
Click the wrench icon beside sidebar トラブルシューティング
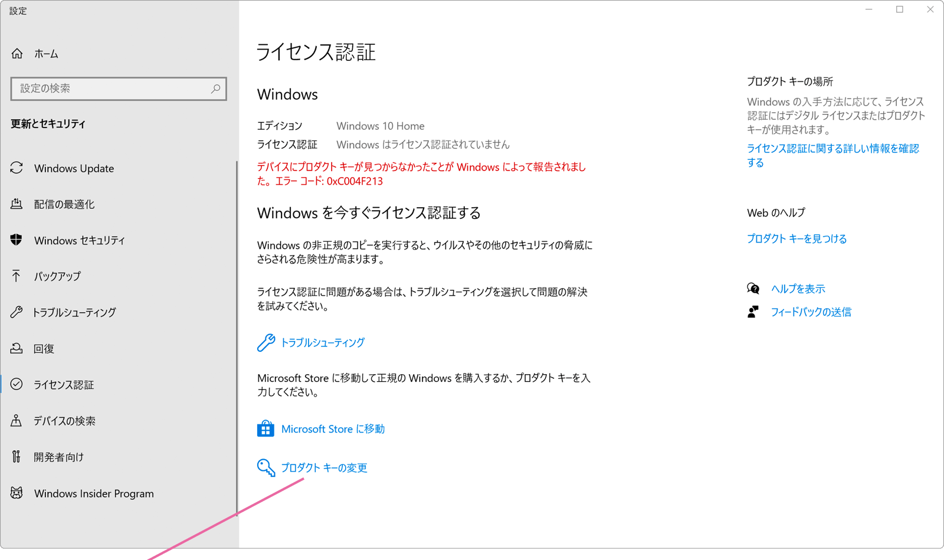pyautogui.click(x=17, y=312)
